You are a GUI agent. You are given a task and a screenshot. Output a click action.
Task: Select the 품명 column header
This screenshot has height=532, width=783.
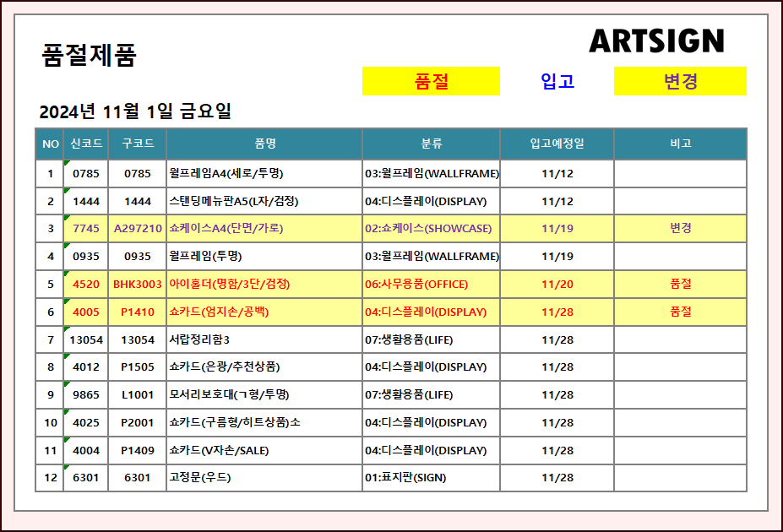point(264,144)
